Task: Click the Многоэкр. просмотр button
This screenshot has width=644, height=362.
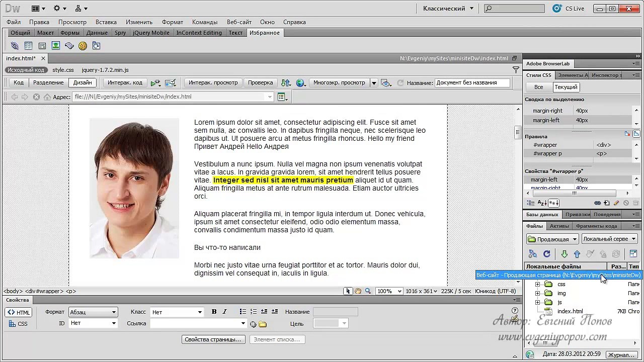Action: [x=339, y=82]
